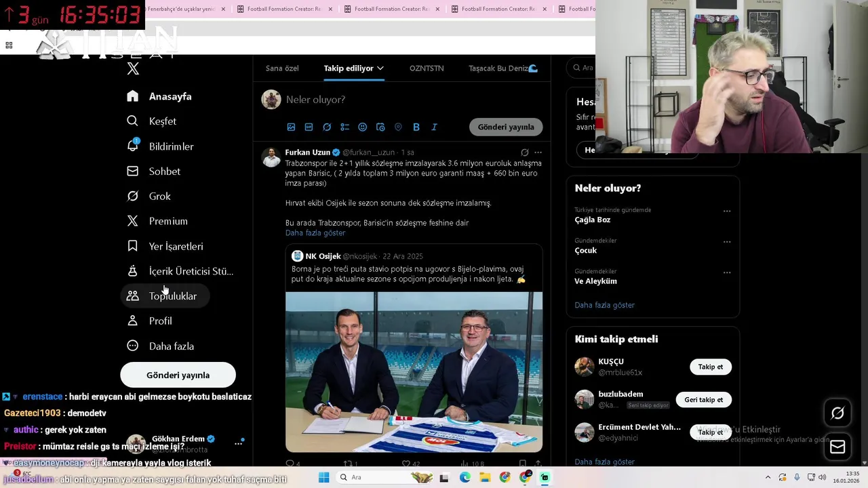The height and width of the screenshot is (488, 868).
Task: Open Çağla Boz trending topic
Action: (593, 220)
